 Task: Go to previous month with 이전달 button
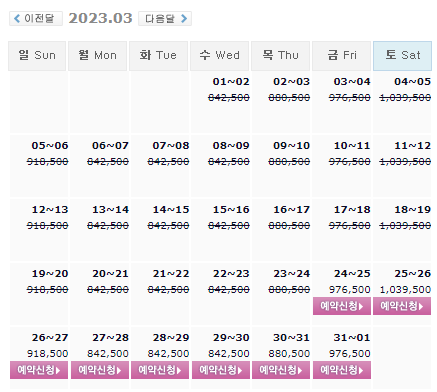coord(36,18)
